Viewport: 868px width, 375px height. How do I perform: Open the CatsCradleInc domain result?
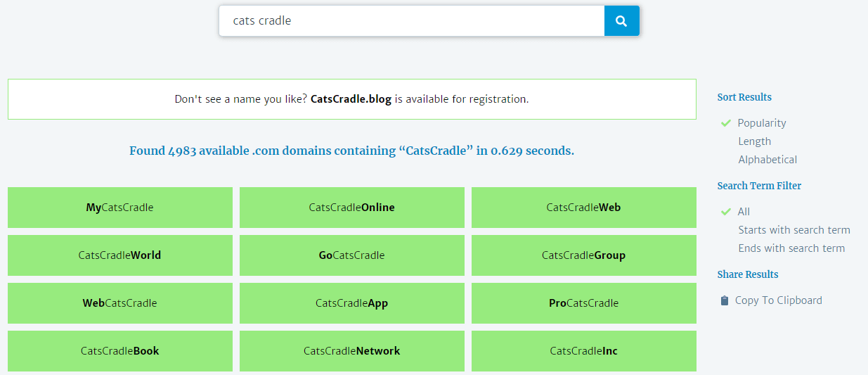(584, 351)
